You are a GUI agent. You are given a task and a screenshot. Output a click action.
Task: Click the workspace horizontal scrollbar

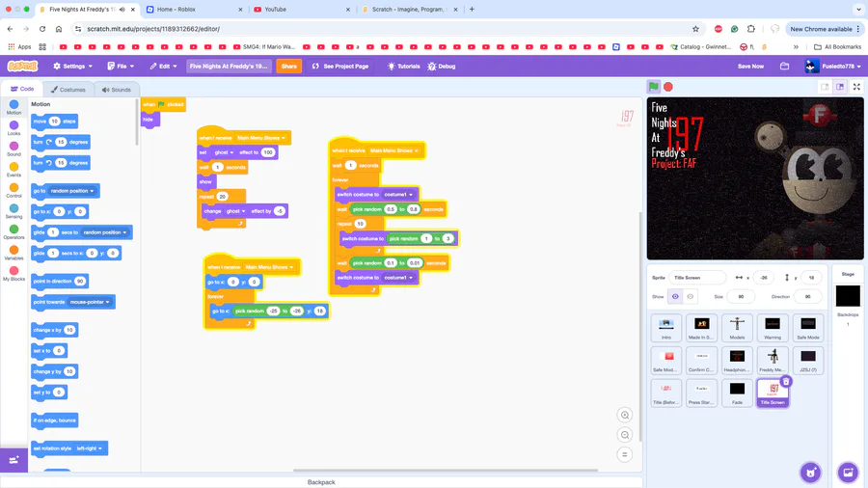pyautogui.click(x=445, y=471)
